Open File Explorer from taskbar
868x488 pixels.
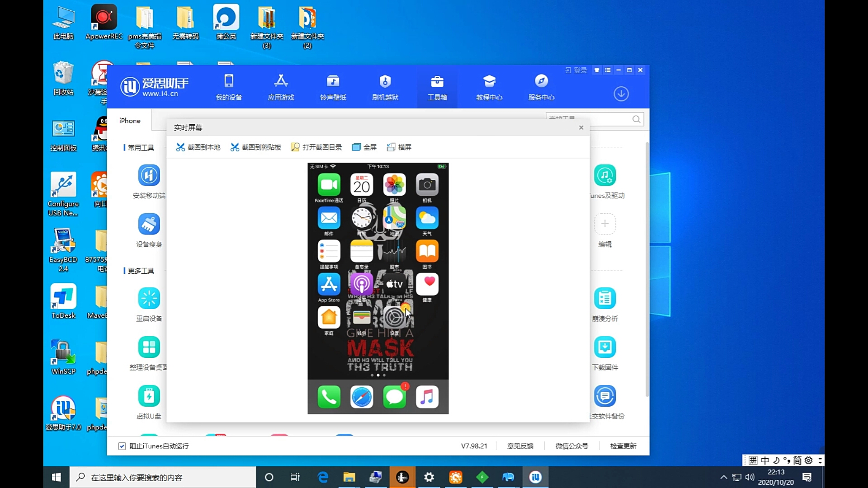pyautogui.click(x=349, y=477)
